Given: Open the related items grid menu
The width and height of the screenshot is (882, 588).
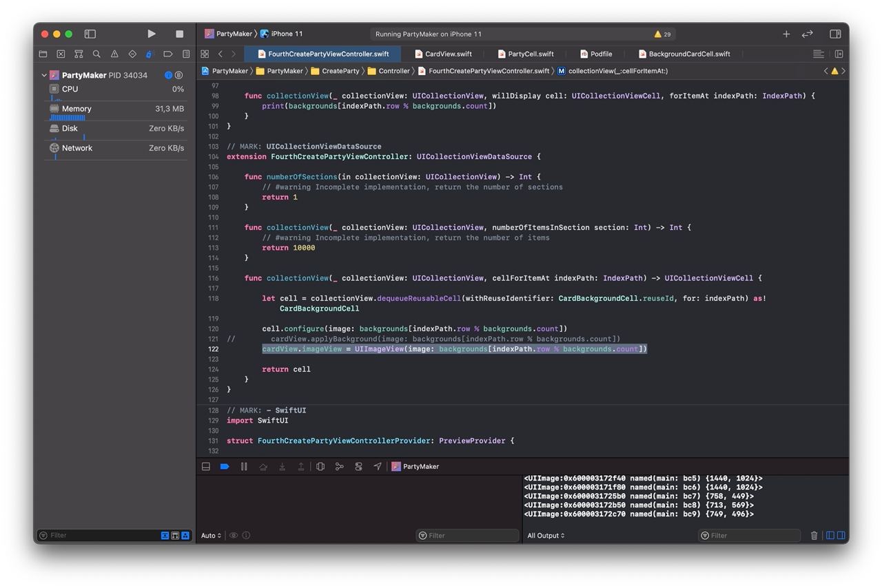Looking at the screenshot, I should click(205, 54).
